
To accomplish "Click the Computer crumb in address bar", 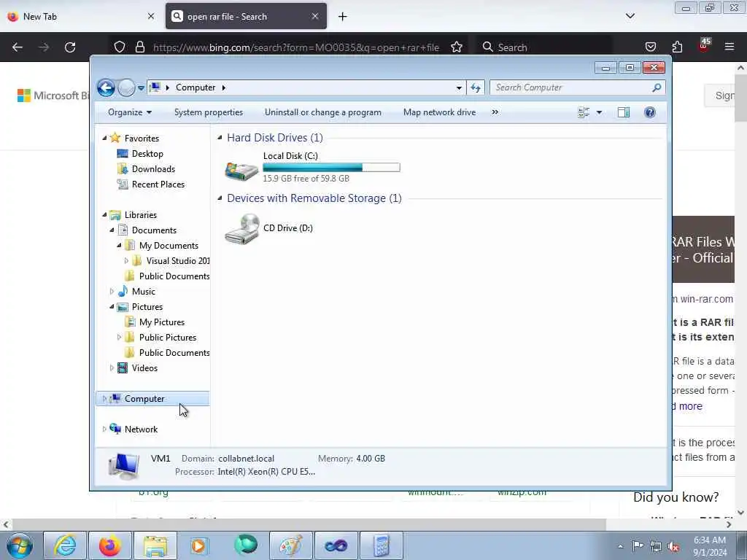I will [196, 87].
